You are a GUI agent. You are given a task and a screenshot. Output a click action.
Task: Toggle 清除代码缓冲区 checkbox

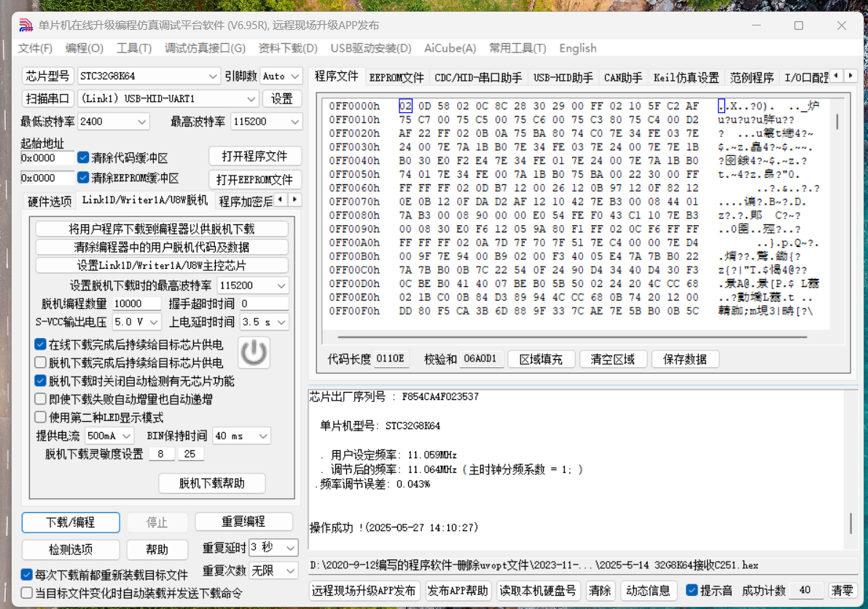coord(83,157)
